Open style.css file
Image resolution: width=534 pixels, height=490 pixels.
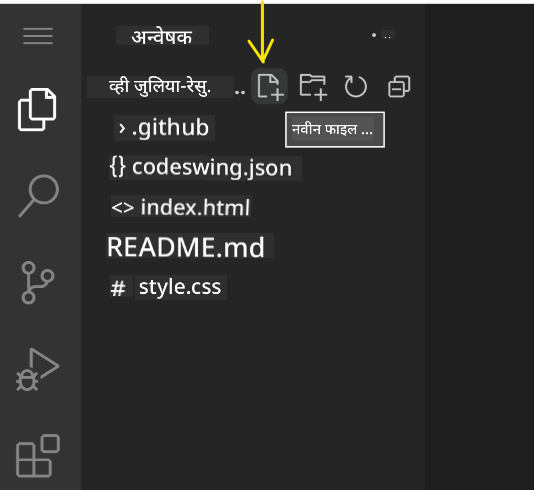point(169,288)
